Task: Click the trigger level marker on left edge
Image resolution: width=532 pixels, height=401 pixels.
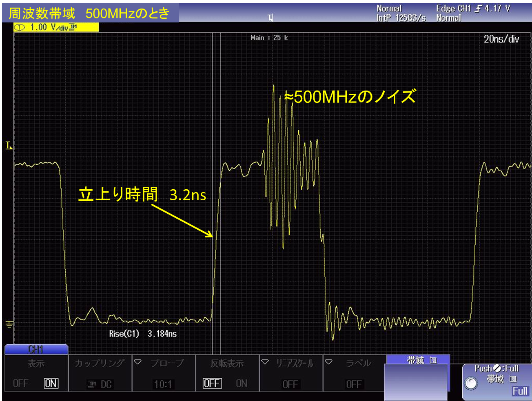Action: tap(9, 145)
